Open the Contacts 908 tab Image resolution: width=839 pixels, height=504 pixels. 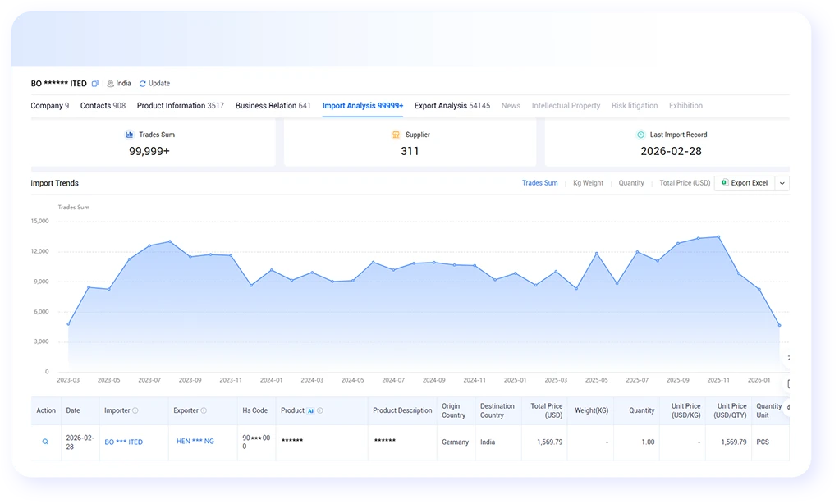tap(103, 105)
